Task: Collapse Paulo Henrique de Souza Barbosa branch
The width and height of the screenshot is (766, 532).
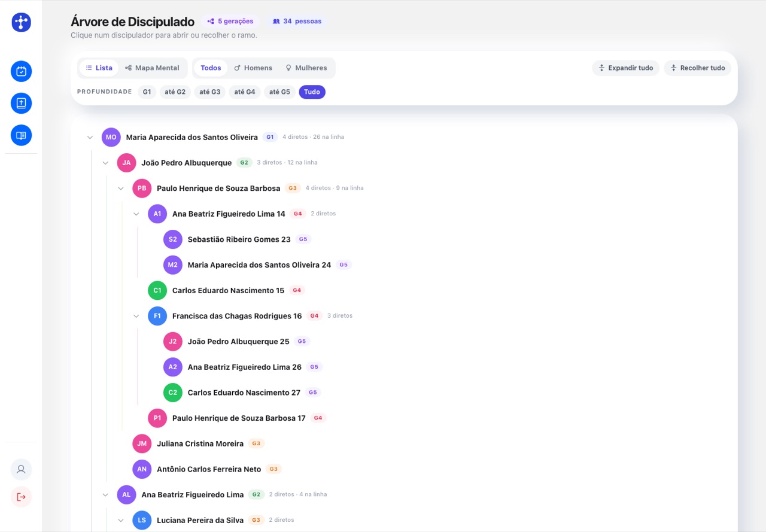Action: [121, 189]
